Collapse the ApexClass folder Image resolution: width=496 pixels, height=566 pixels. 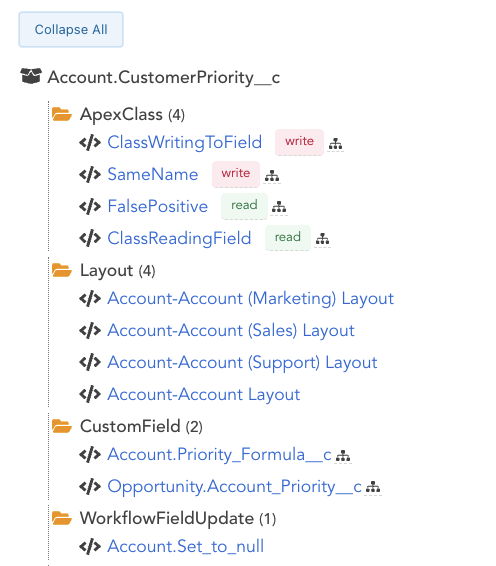click(62, 114)
